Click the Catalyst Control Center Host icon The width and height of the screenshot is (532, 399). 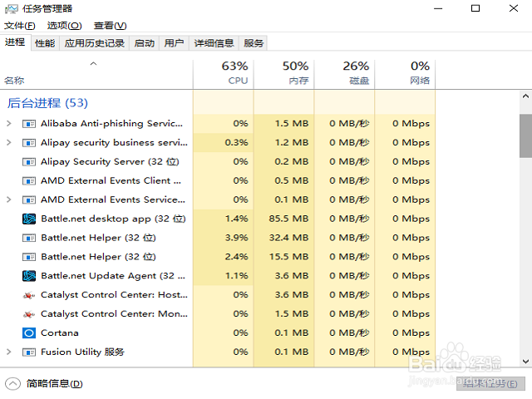[x=28, y=295]
